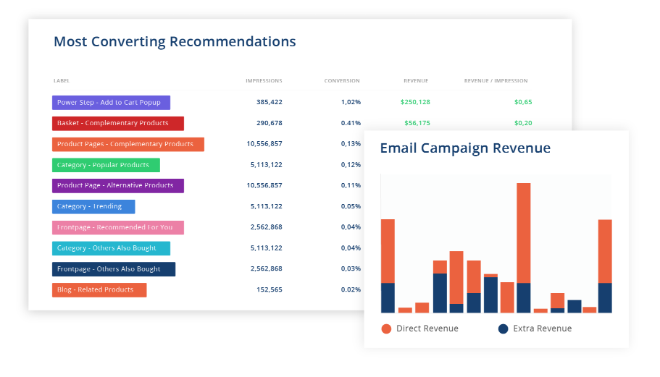Click the Category - Popular Products label
660x377 pixels.
106,165
